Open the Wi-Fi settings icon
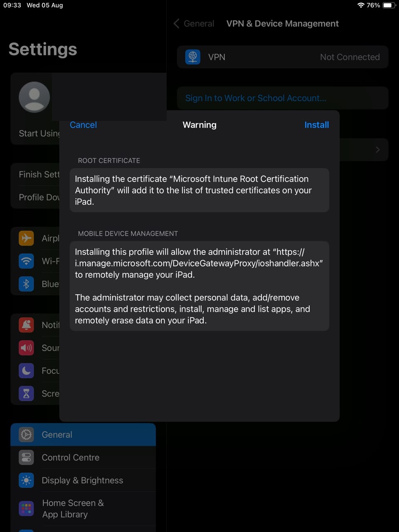This screenshot has height=532, width=399. coord(26,261)
